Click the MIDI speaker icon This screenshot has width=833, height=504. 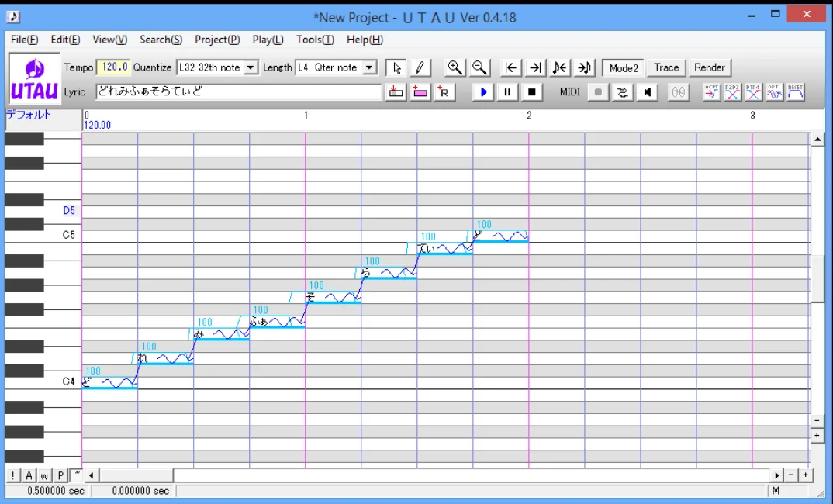647,91
